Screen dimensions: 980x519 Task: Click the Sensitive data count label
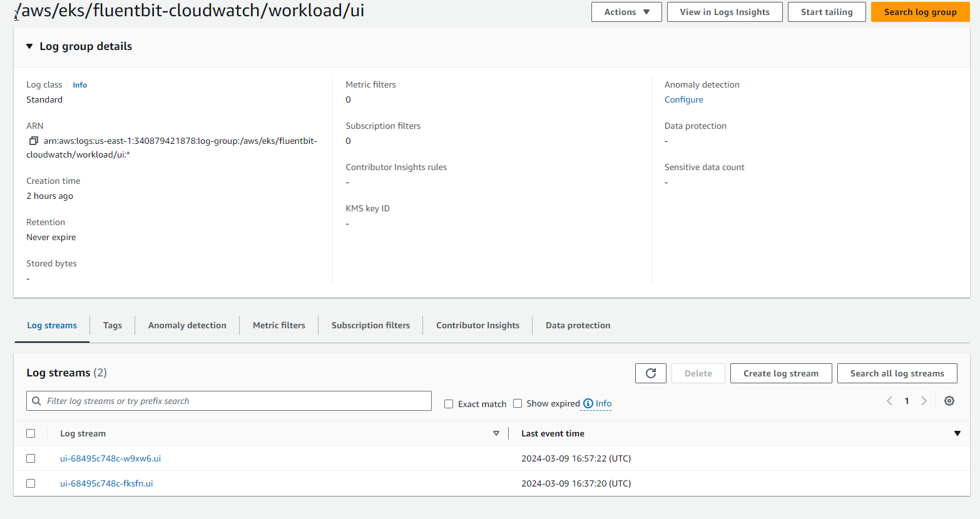coord(704,167)
